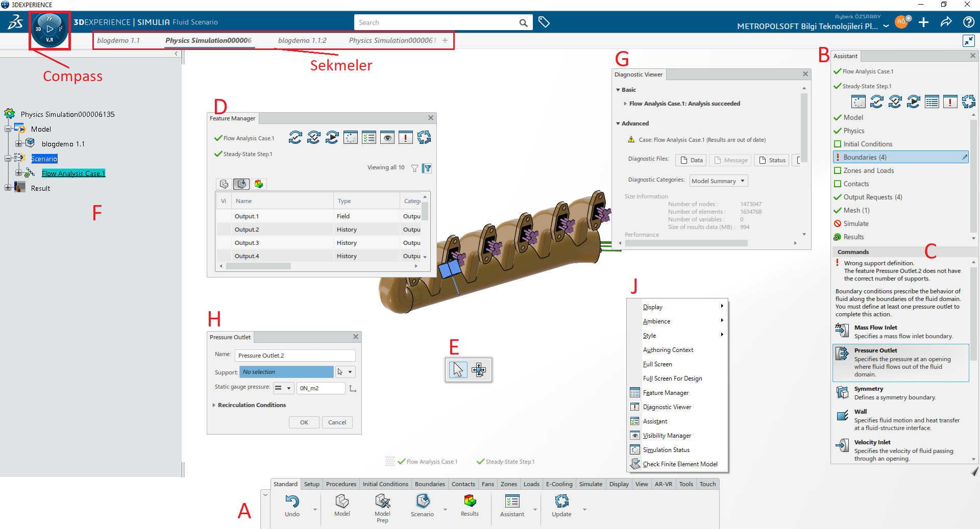This screenshot has width=980, height=529.
Task: Click the Feature Manager table icon in Assistant
Action: [x=932, y=102]
